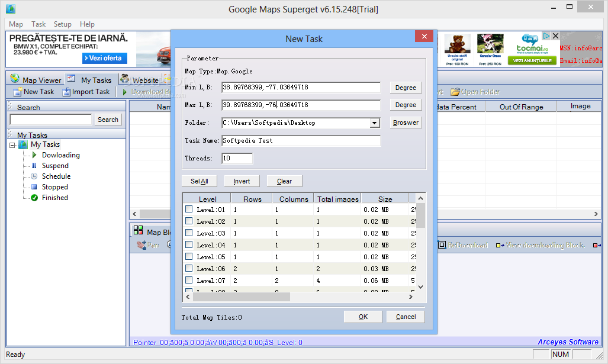Screen dimensions: 608x364
Task: Click the sidebar Search text field
Action: (51, 120)
